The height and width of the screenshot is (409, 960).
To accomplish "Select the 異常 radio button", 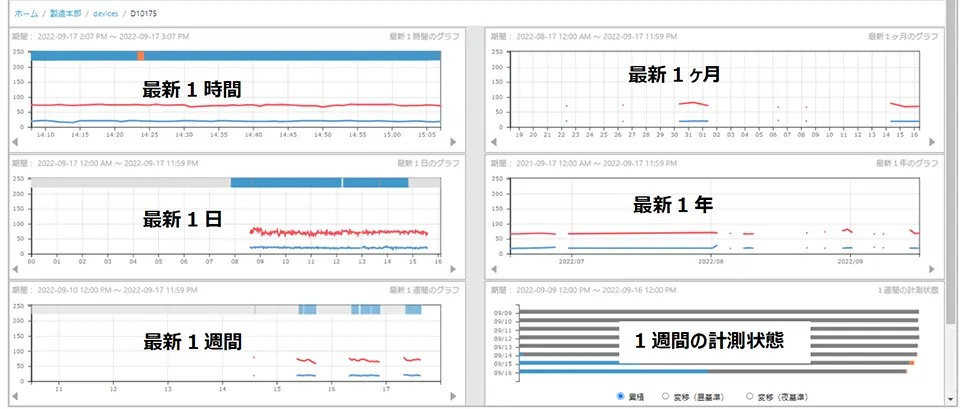I will click(622, 397).
